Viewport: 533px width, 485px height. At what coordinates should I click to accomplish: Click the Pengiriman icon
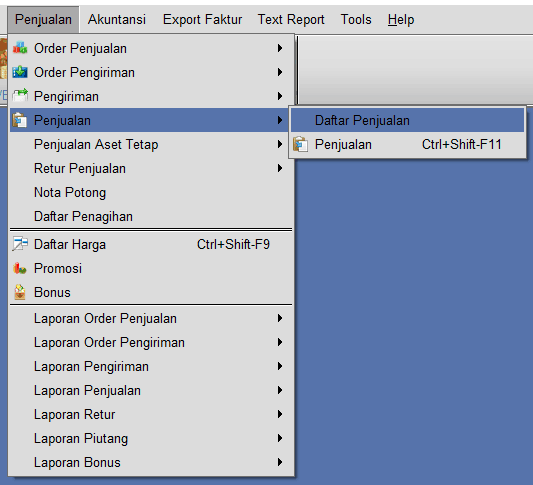click(x=20, y=96)
